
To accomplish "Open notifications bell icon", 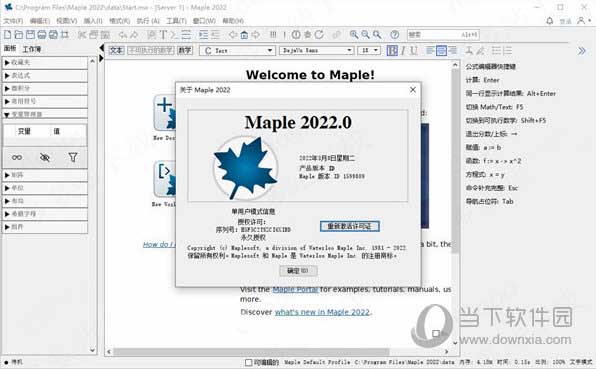I will [x=550, y=21].
